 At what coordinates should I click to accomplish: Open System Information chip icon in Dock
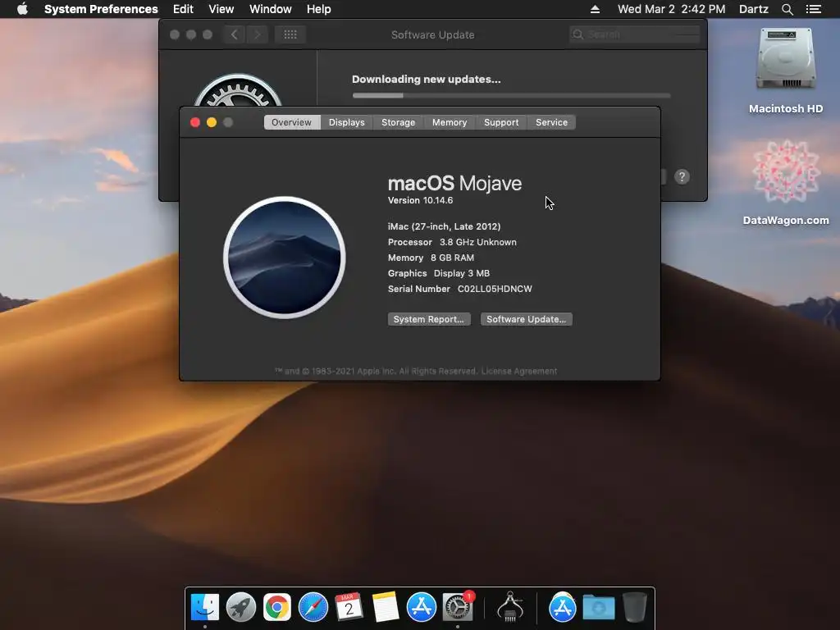click(x=510, y=607)
